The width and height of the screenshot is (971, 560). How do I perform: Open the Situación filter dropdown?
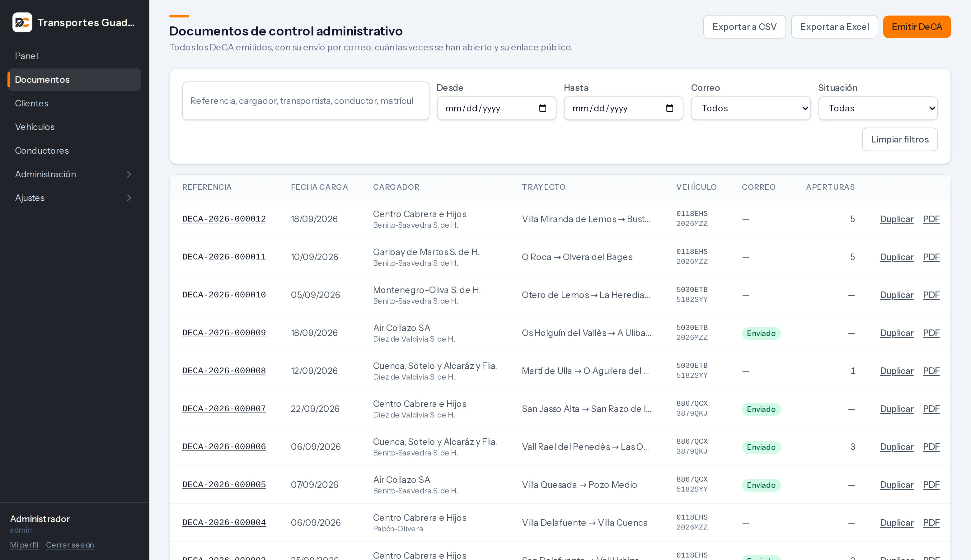click(x=878, y=108)
